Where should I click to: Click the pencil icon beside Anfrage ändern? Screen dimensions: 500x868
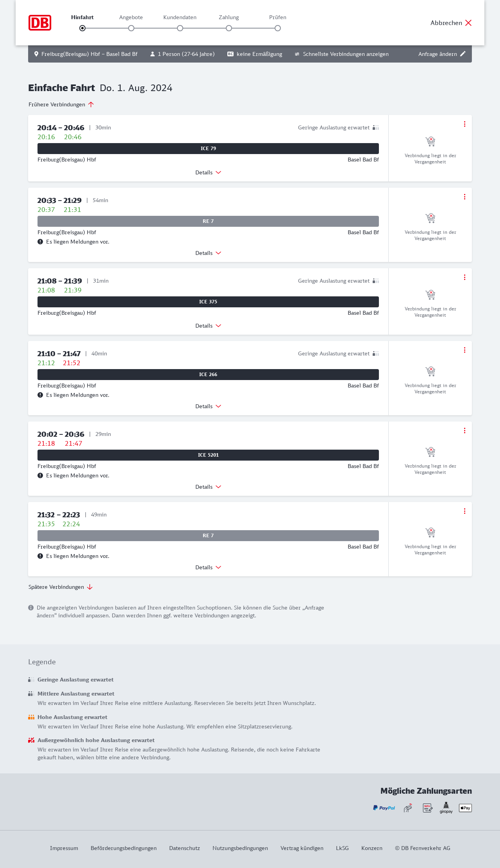pyautogui.click(x=463, y=54)
